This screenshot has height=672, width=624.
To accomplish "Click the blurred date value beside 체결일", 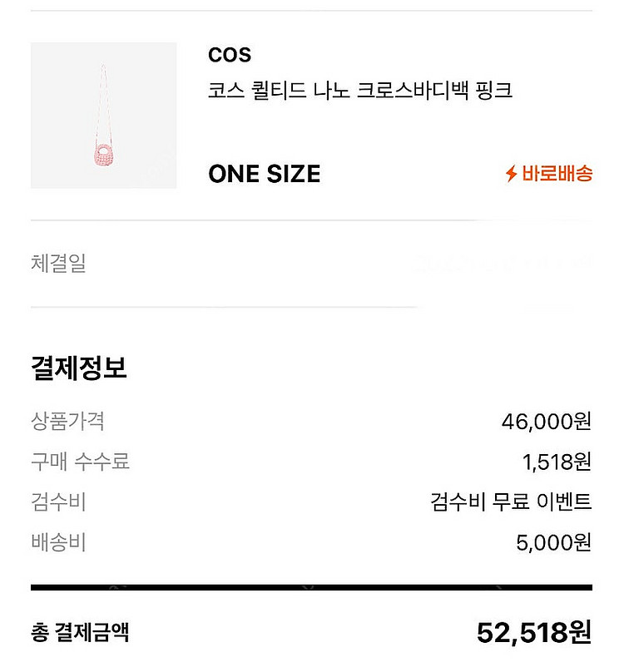I will pos(503,264).
